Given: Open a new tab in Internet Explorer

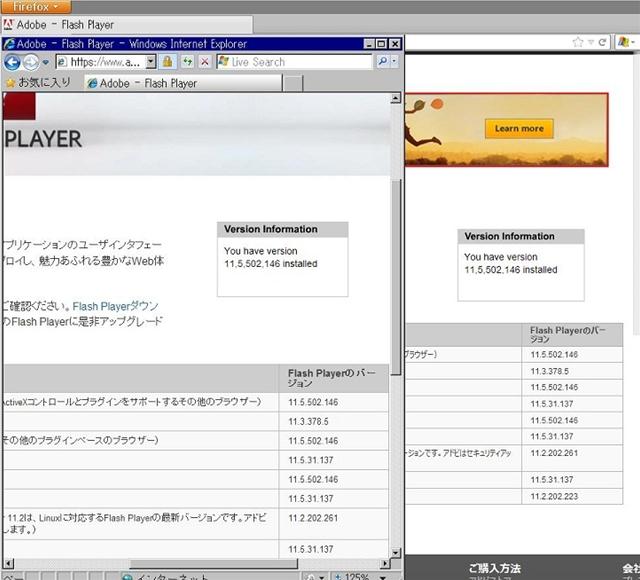Looking at the screenshot, I should click(293, 83).
